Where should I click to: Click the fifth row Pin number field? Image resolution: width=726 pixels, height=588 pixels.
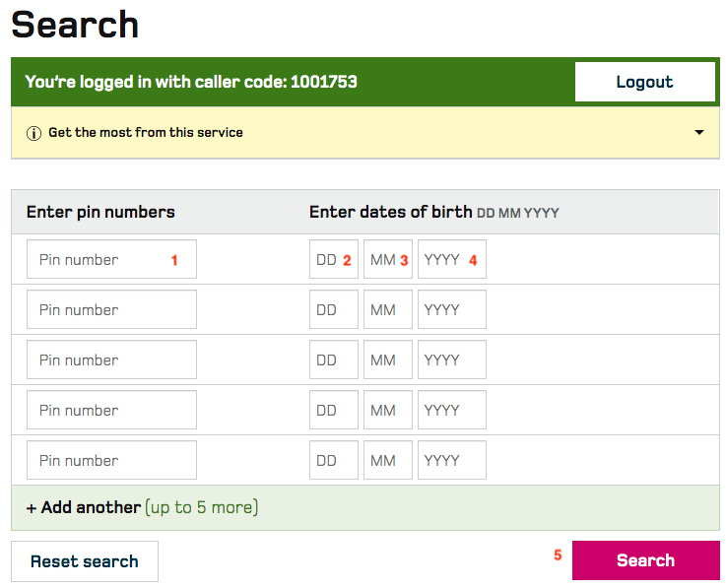pyautogui.click(x=111, y=460)
